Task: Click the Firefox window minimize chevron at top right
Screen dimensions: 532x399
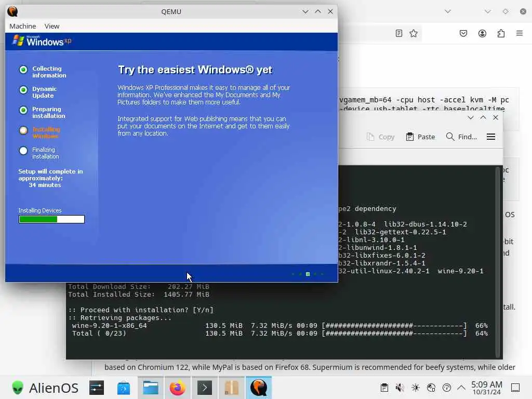Action: pos(487,11)
